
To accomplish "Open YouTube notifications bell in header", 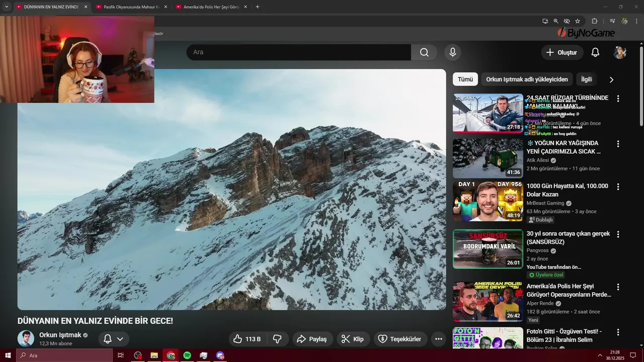I will point(595,52).
